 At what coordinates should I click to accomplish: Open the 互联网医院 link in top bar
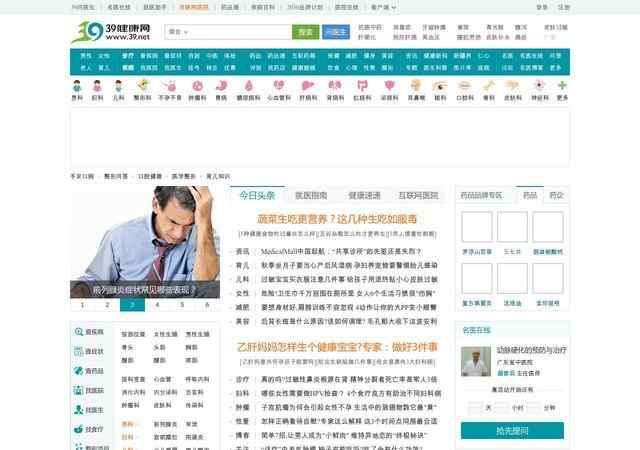click(x=194, y=7)
